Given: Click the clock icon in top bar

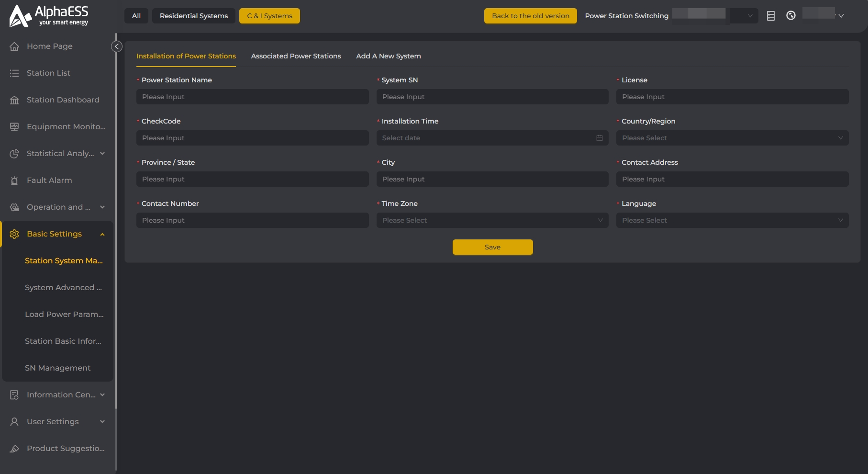Looking at the screenshot, I should [790, 16].
